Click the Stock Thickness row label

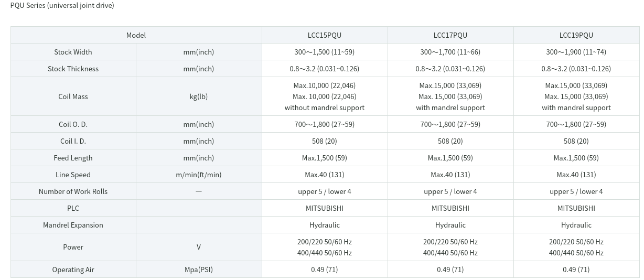pos(73,69)
